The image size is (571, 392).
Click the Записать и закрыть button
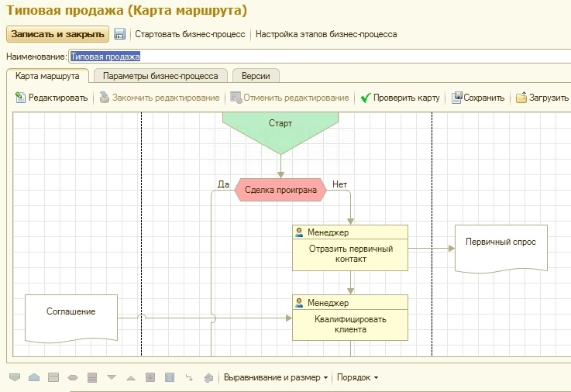[57, 34]
